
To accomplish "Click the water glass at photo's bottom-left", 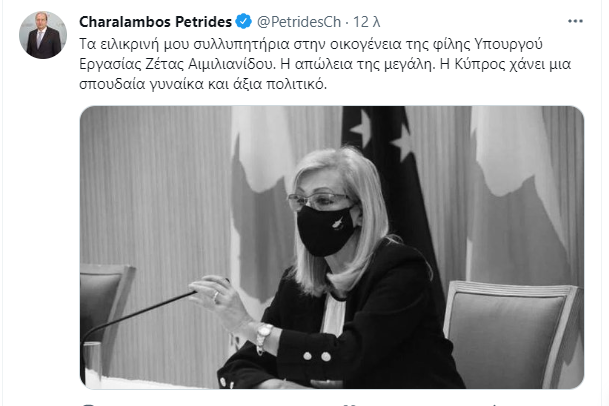I will [92, 364].
